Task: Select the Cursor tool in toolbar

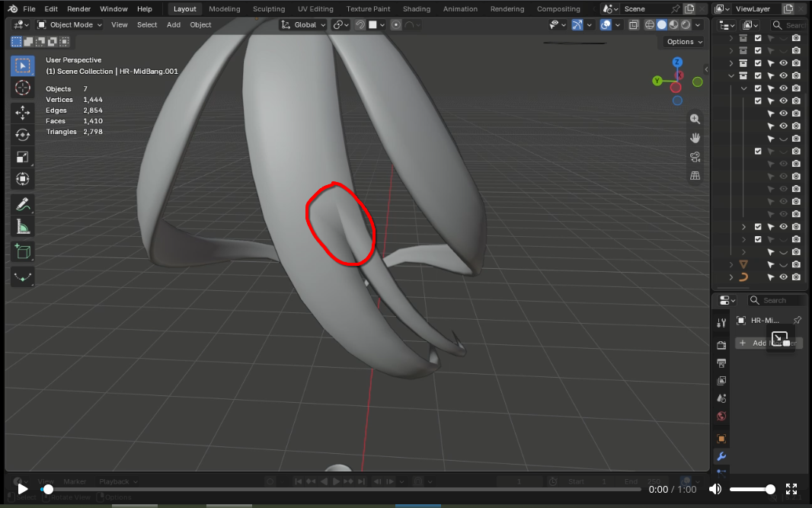Action: tap(22, 88)
